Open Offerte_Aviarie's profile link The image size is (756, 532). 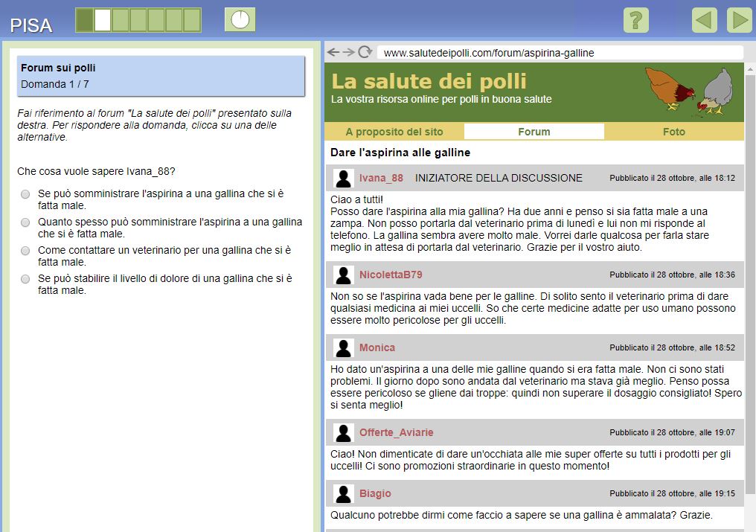396,432
